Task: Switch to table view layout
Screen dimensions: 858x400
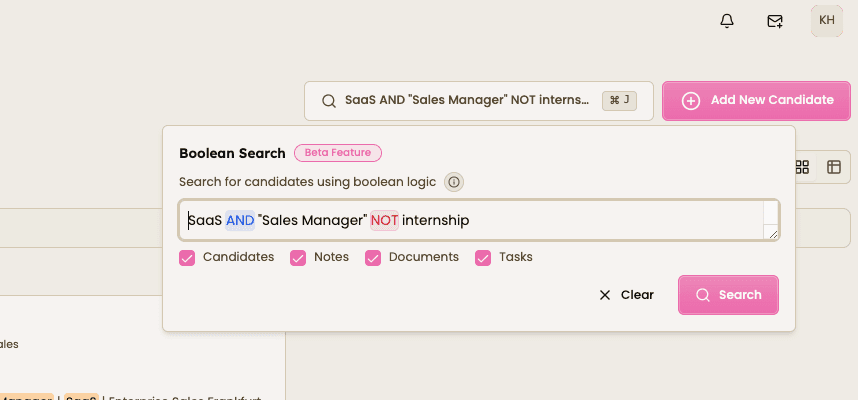Action: point(833,167)
